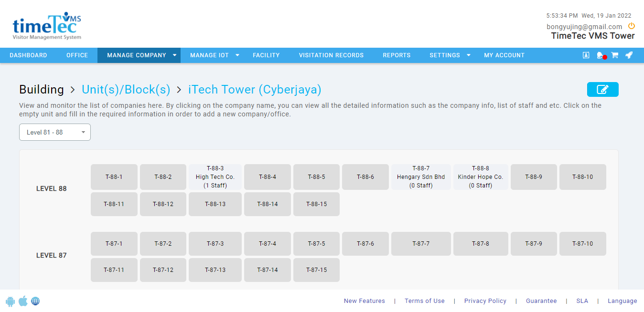Open the Terms of Use link
Screen dimensions: 644x312
pos(425,301)
